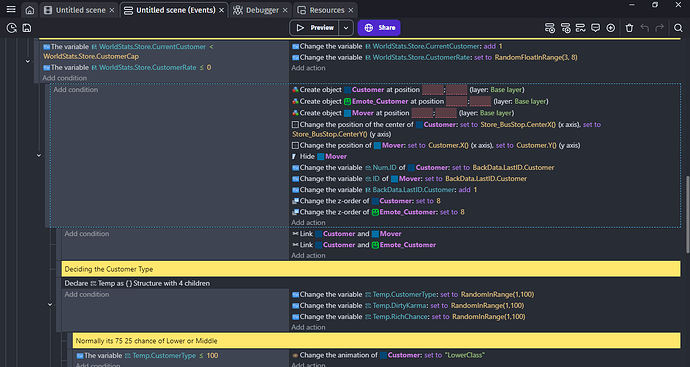Collapse the Create object Customer event

point(39,155)
